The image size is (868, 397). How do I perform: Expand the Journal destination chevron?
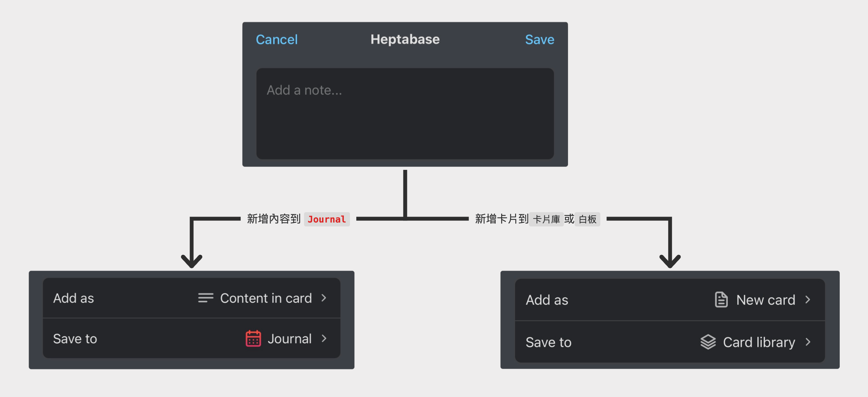pos(324,338)
